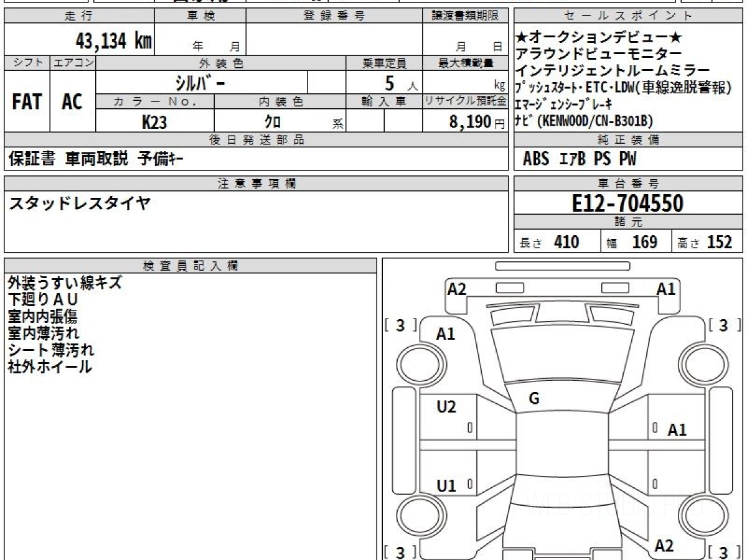Select the シルバー exterior color cell

[200, 82]
